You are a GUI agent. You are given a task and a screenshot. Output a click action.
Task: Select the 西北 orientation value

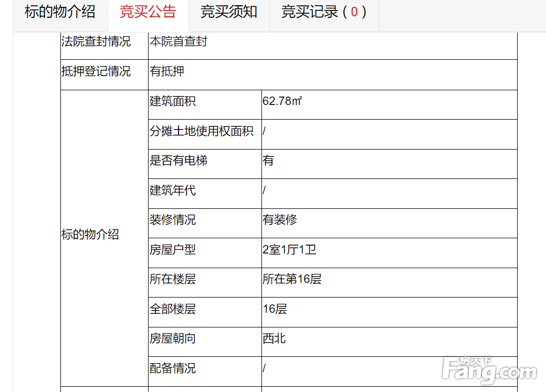pyautogui.click(x=274, y=338)
